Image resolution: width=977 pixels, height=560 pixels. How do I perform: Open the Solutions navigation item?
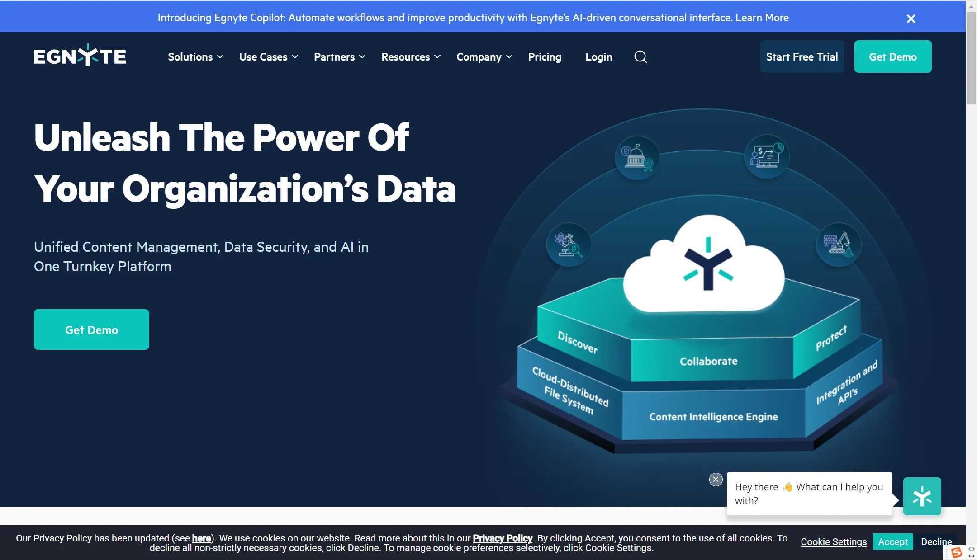click(x=190, y=57)
